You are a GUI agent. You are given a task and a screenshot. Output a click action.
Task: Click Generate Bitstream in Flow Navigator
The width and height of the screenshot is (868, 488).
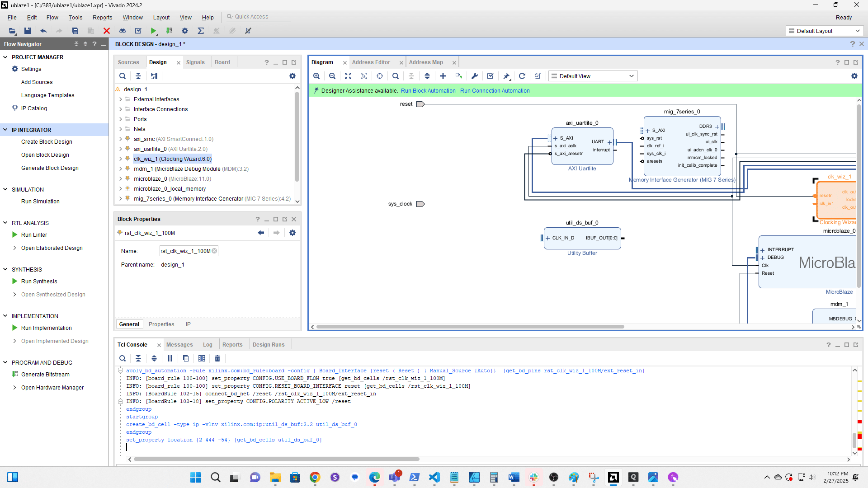coord(45,374)
